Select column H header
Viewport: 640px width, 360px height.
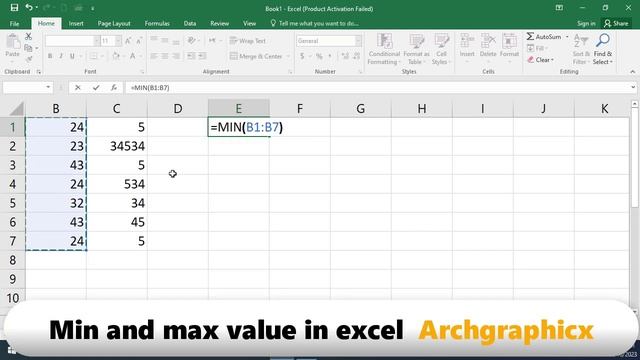(422, 109)
